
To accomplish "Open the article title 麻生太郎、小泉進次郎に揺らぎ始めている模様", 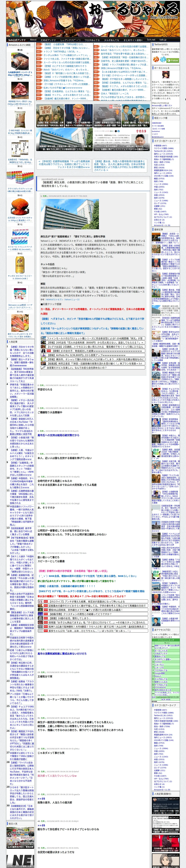I will (92, 184).
